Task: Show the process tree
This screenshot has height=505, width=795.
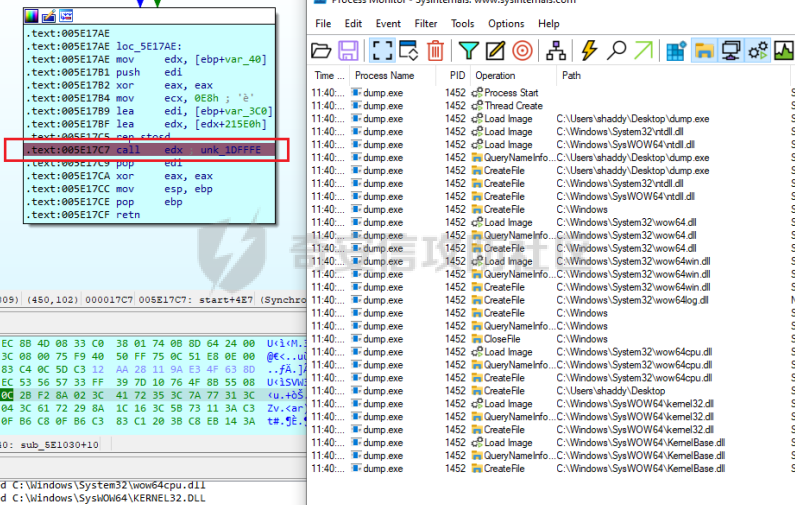Action: coord(556,51)
